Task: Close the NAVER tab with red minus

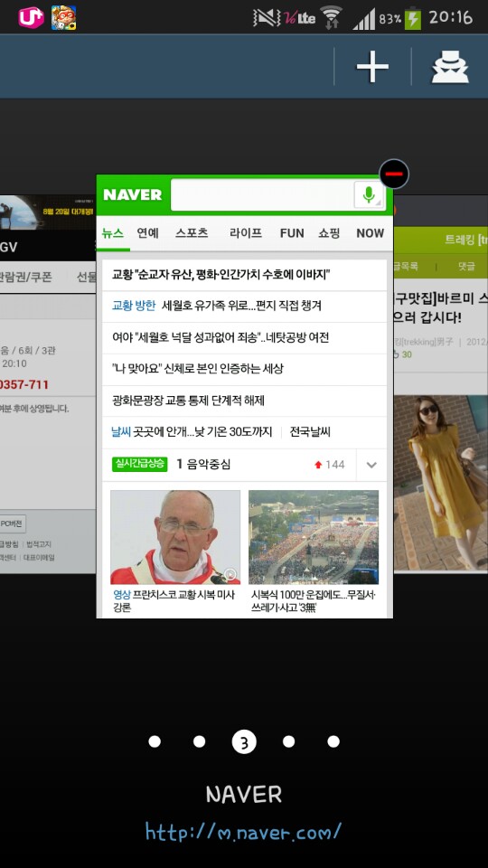Action: 394,174
